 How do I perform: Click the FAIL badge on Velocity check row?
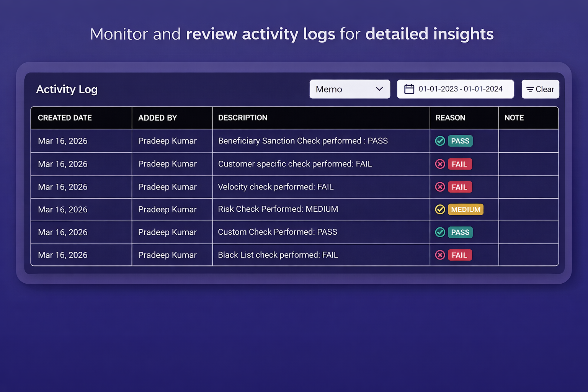pyautogui.click(x=460, y=187)
